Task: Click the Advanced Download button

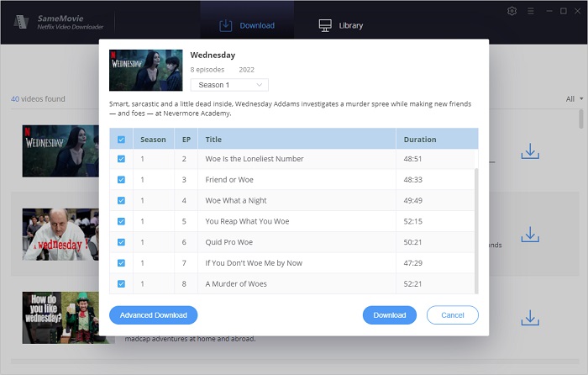Action: [x=154, y=315]
